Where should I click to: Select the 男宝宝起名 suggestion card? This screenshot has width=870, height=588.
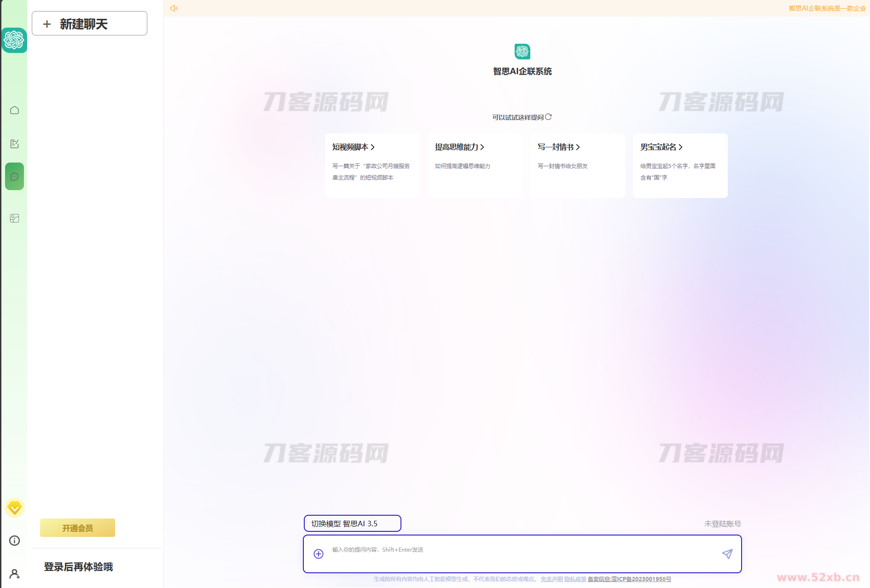(680, 165)
